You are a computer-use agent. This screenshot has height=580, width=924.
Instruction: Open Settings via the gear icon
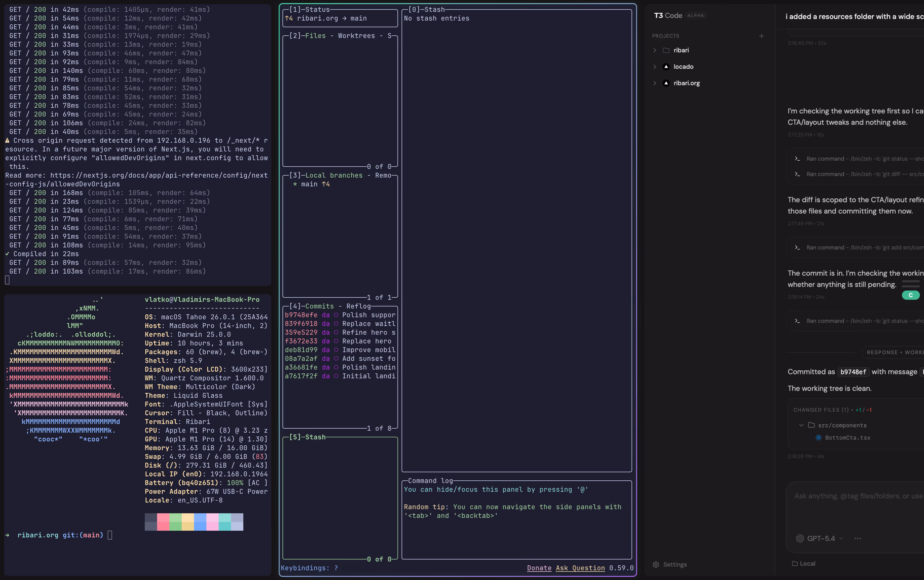656,564
